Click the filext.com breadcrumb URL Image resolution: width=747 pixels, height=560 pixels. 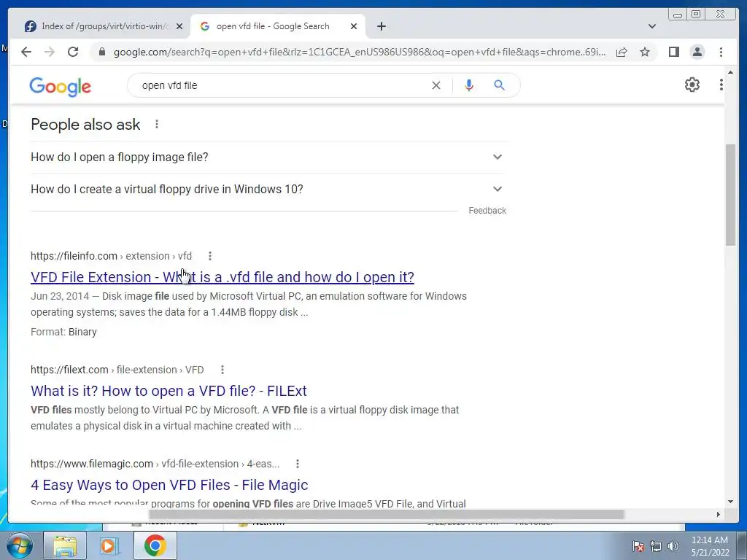click(x=117, y=370)
